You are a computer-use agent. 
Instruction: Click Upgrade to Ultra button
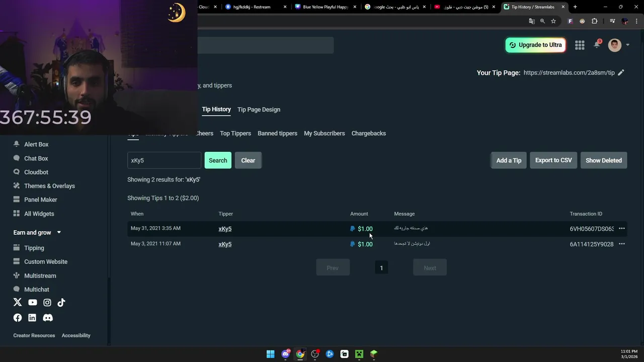[535, 45]
